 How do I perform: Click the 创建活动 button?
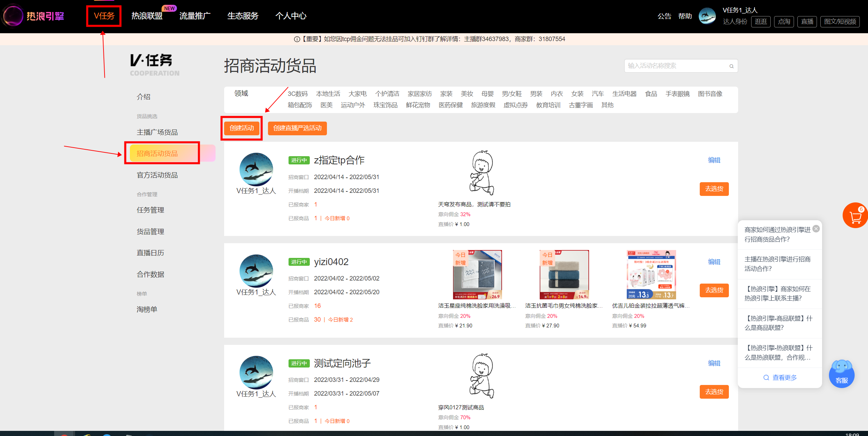[242, 128]
